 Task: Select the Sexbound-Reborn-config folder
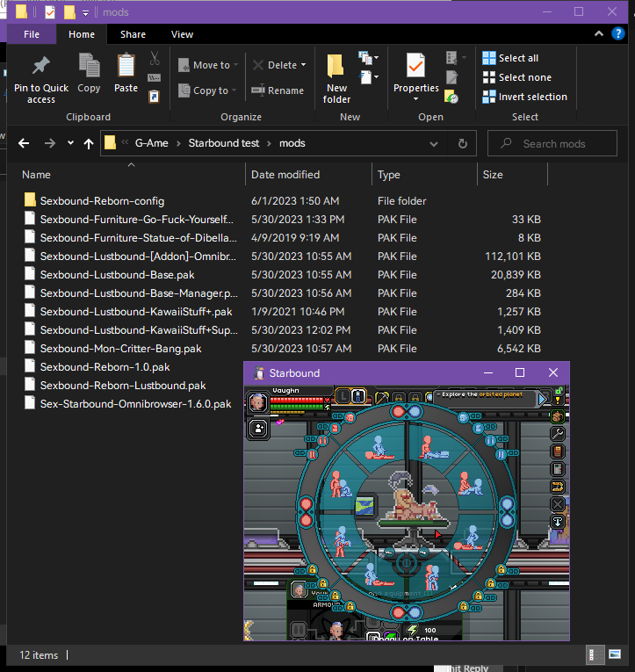(x=102, y=201)
